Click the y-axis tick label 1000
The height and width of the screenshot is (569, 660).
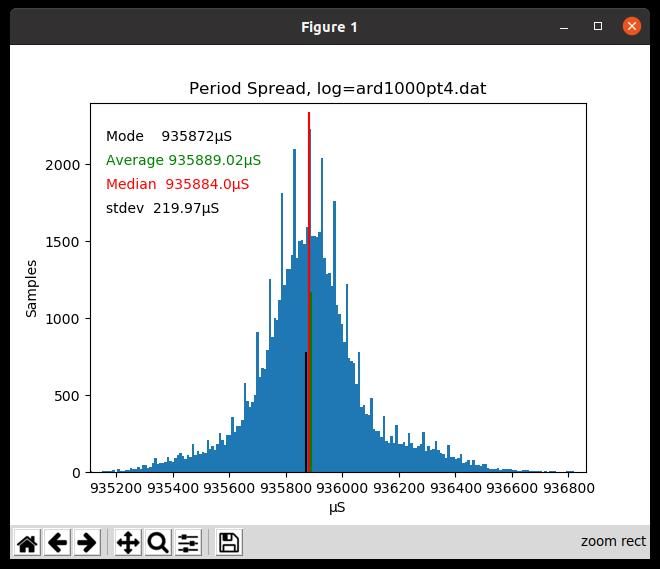(x=62, y=319)
